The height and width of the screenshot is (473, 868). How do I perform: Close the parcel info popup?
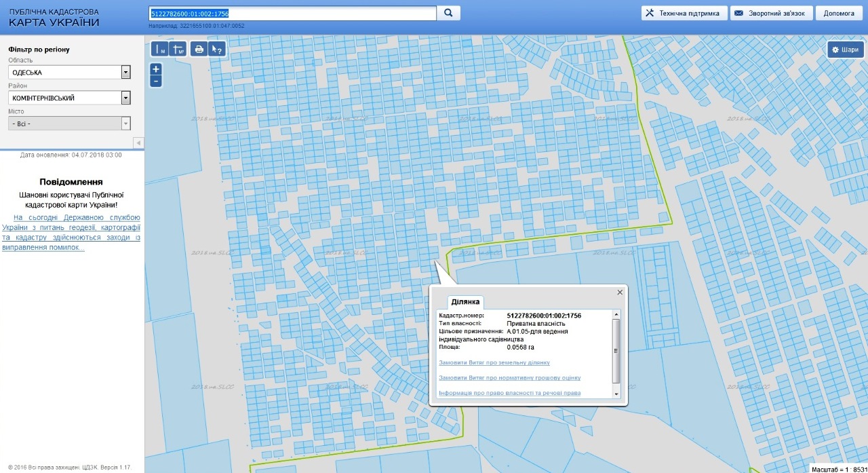pyautogui.click(x=619, y=292)
